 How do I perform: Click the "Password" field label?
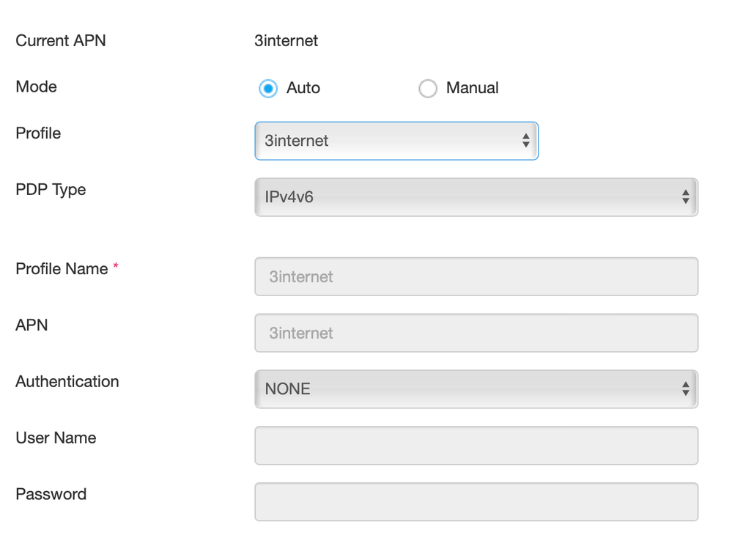click(x=51, y=494)
